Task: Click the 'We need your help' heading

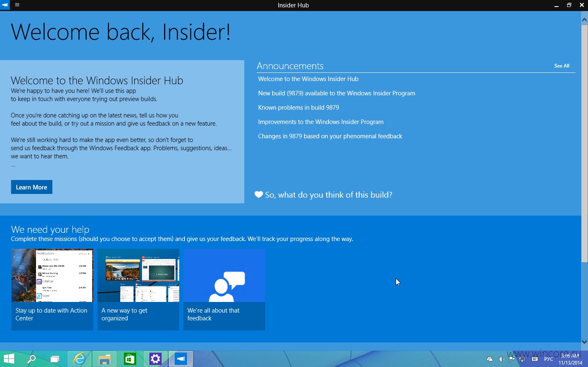Action: (50, 230)
